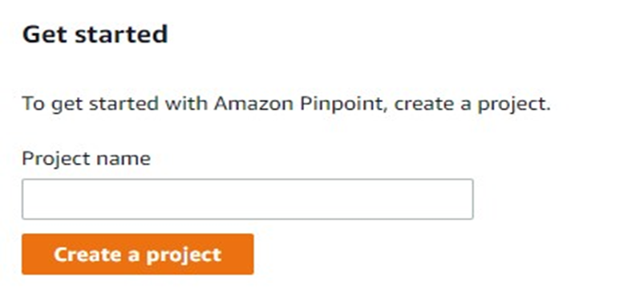Place cursor in the empty project name box

tap(247, 199)
